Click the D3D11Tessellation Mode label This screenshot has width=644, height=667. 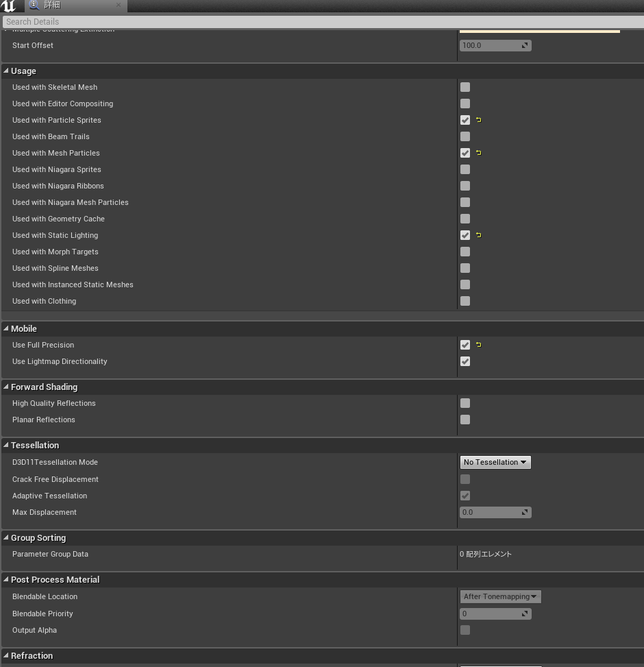55,462
